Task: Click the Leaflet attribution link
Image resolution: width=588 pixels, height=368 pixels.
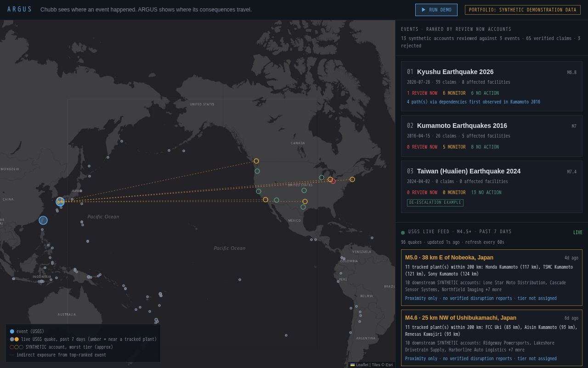Action: click(362, 365)
